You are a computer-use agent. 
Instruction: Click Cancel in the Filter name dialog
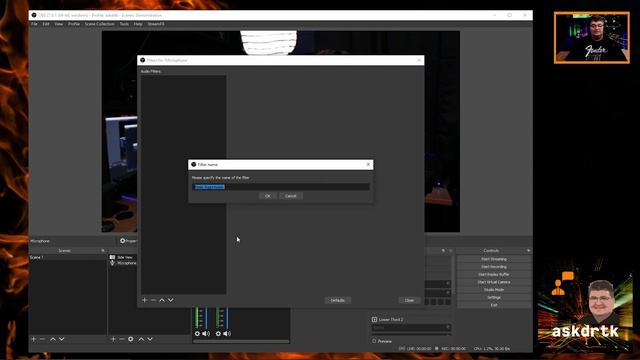pos(291,196)
